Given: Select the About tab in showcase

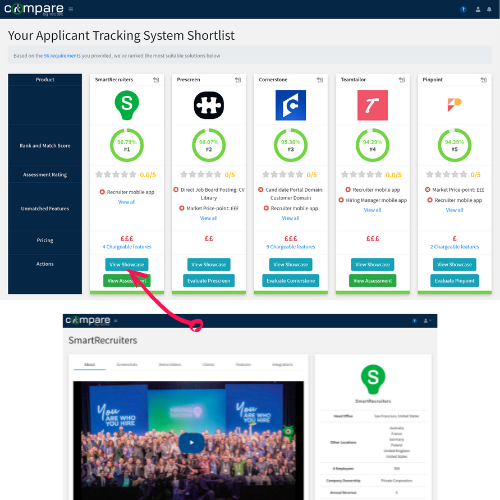Looking at the screenshot, I should [90, 364].
